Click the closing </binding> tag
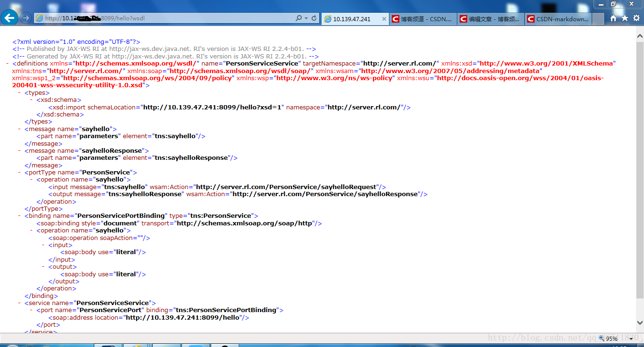644x347 pixels. (x=41, y=296)
